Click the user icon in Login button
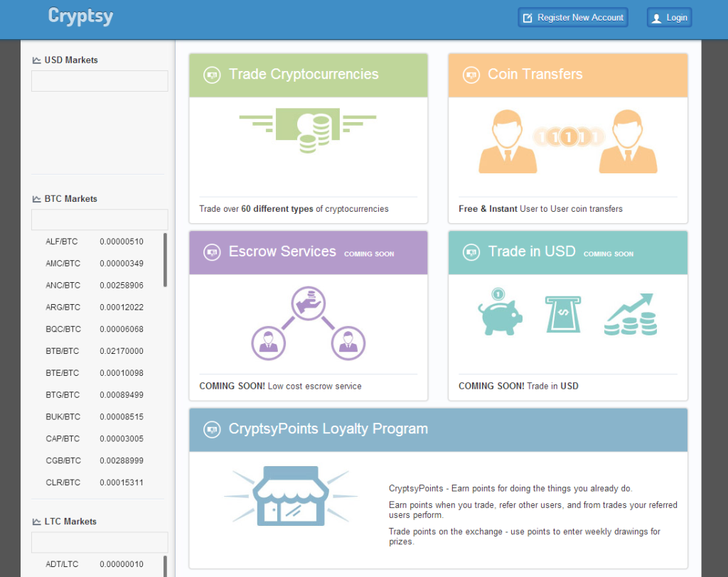This screenshot has height=577, width=728. [x=656, y=18]
